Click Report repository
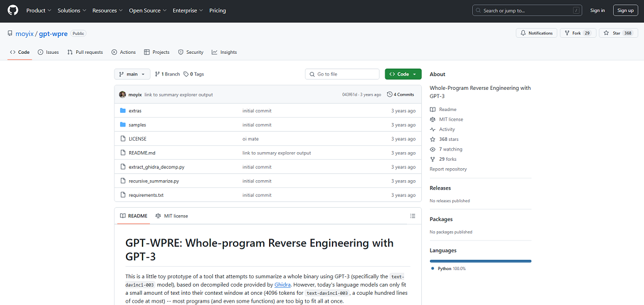This screenshot has width=644, height=305. pos(448,169)
